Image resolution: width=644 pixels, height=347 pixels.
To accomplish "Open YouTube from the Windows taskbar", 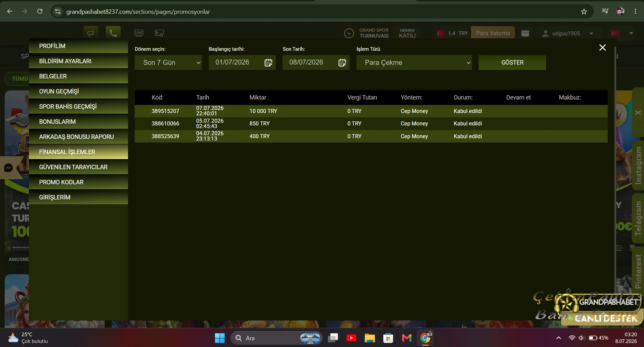I will pos(351,338).
